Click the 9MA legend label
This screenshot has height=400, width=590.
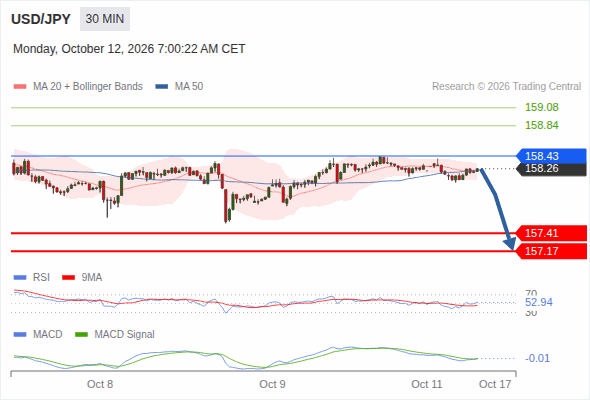pyautogui.click(x=92, y=278)
